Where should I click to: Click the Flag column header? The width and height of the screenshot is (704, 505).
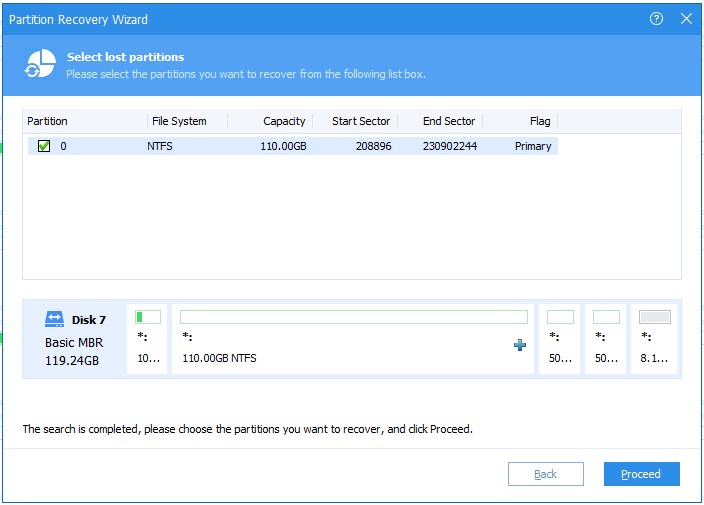[x=540, y=121]
